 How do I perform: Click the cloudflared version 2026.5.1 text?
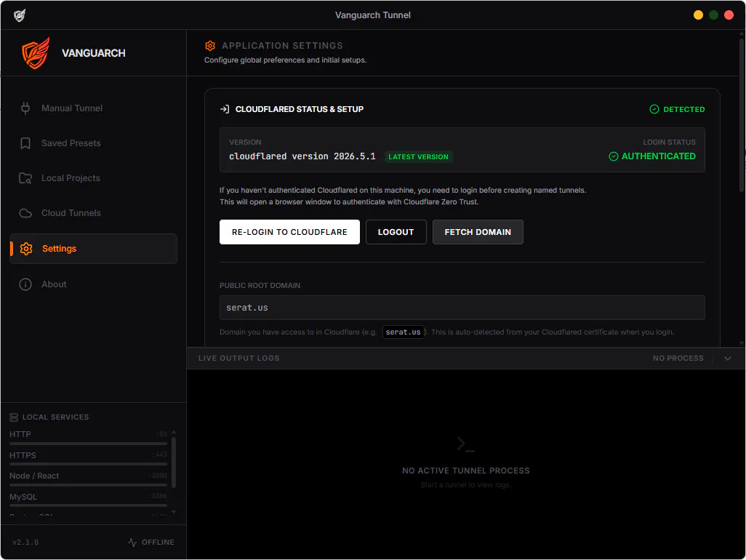pyautogui.click(x=302, y=156)
